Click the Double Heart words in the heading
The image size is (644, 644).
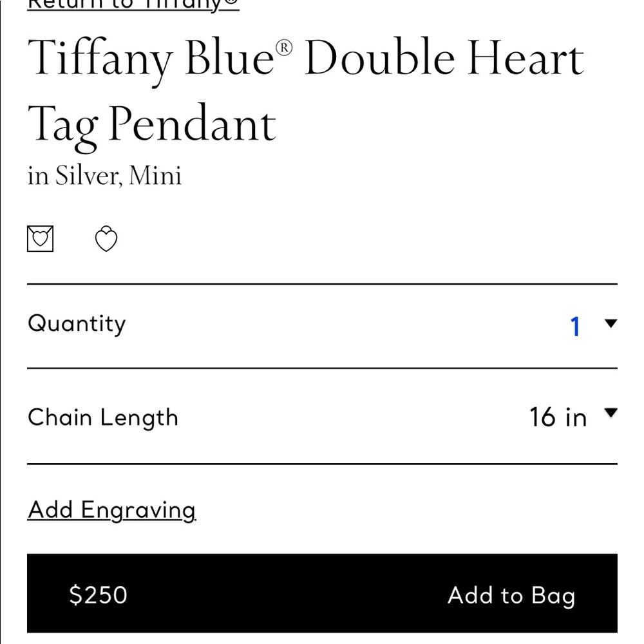point(444,57)
